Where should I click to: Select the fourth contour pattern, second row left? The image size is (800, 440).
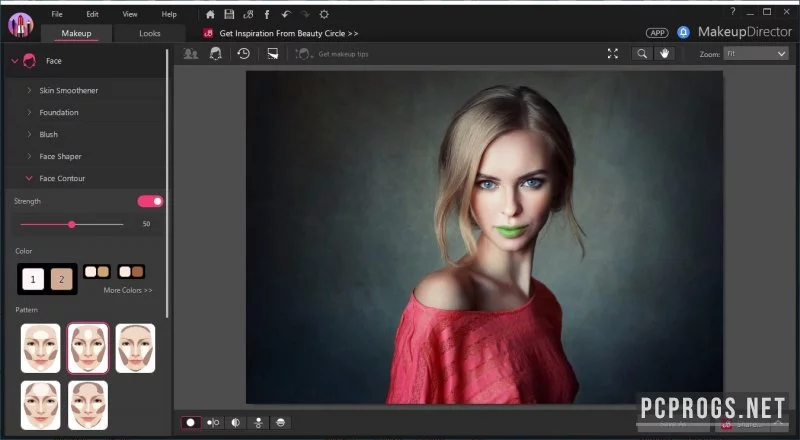pos(40,405)
